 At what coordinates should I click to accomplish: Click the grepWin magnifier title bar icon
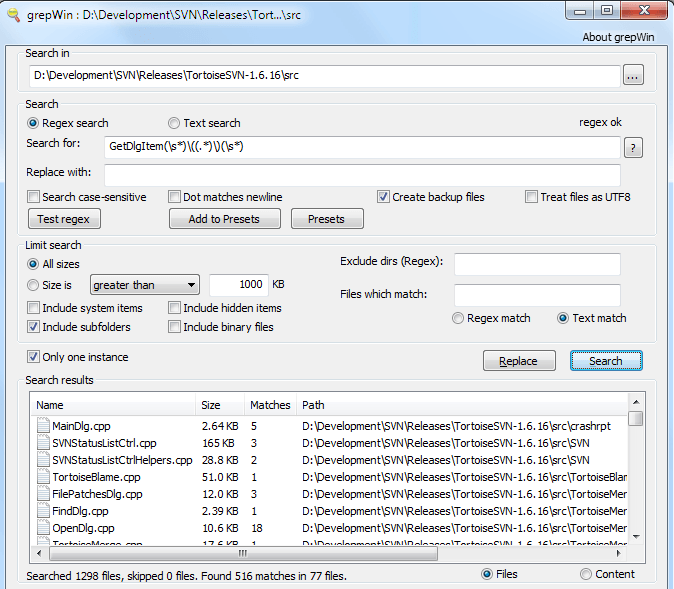click(14, 15)
